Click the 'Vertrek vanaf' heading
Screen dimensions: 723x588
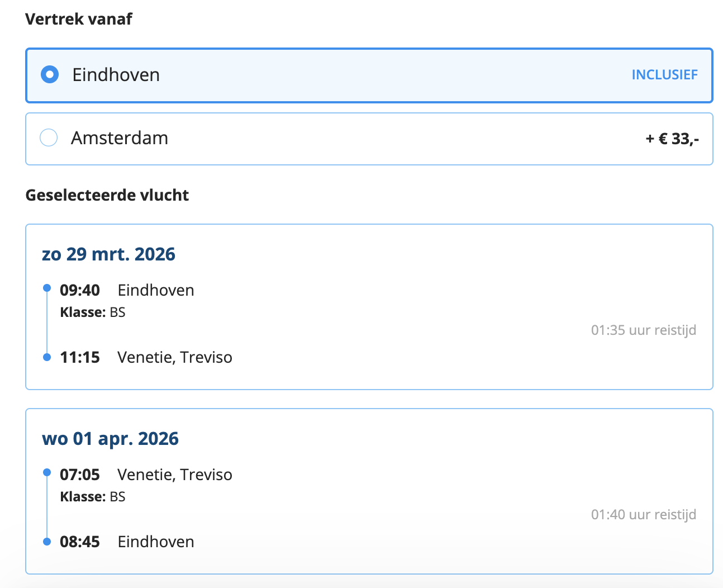79,19
